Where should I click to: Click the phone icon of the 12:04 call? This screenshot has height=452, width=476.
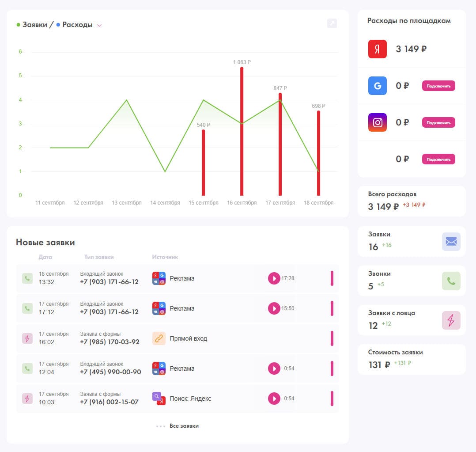(x=27, y=368)
